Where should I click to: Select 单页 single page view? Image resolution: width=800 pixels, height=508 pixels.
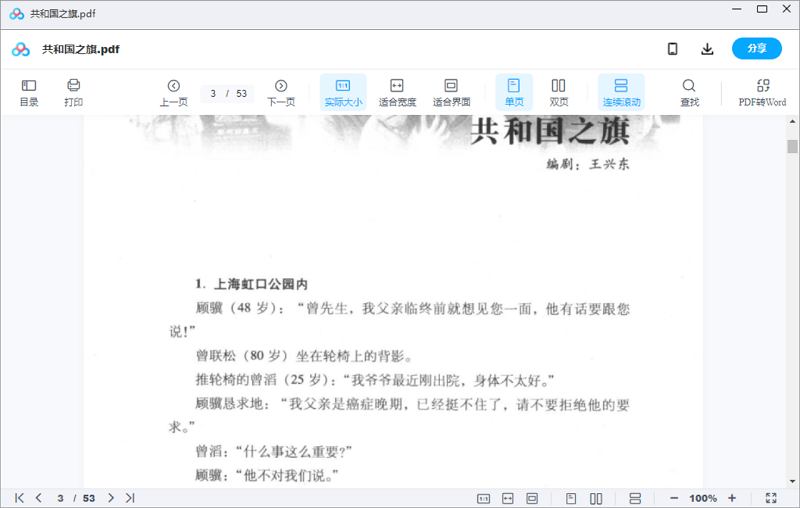click(514, 92)
